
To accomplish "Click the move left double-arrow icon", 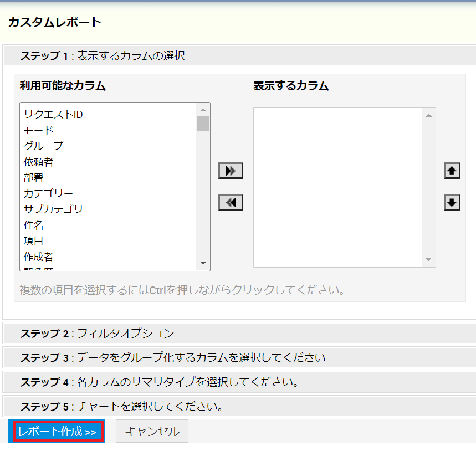I will pos(231,202).
